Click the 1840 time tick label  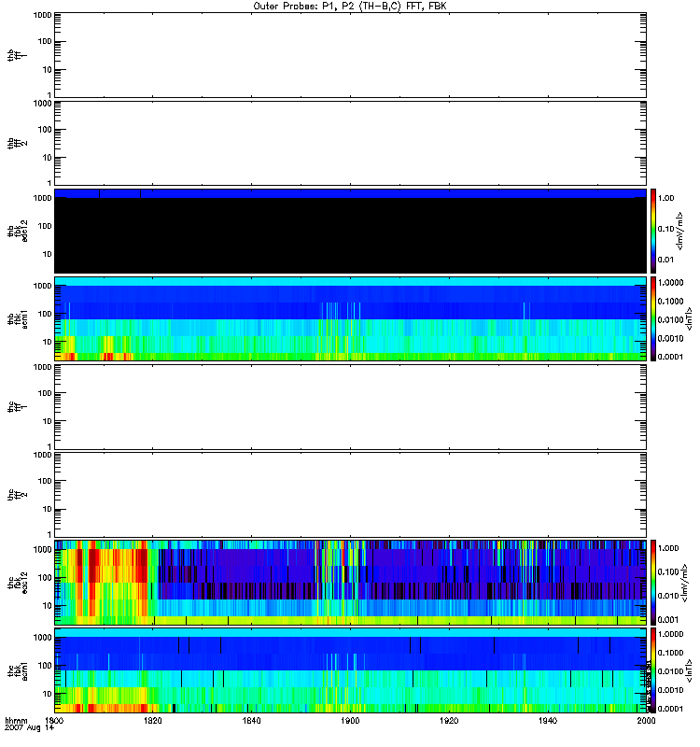point(252,722)
